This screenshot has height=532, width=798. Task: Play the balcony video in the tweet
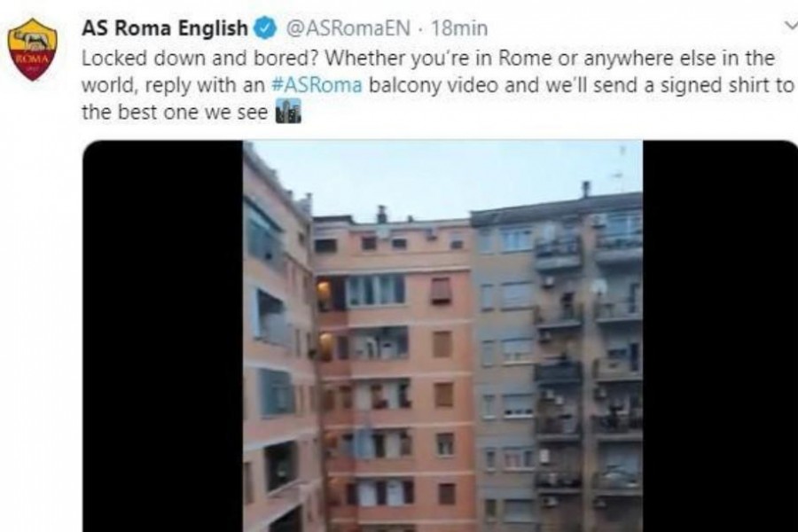point(442,336)
